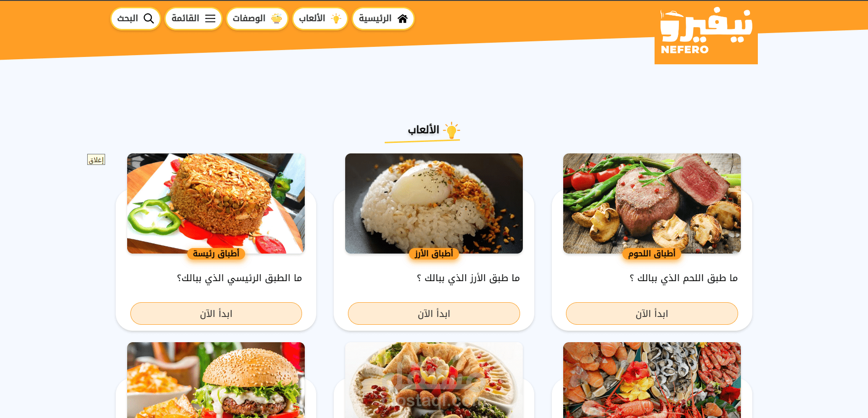The height and width of the screenshot is (418, 868).
Task: Click the burger photo thumbnail
Action: 216,380
